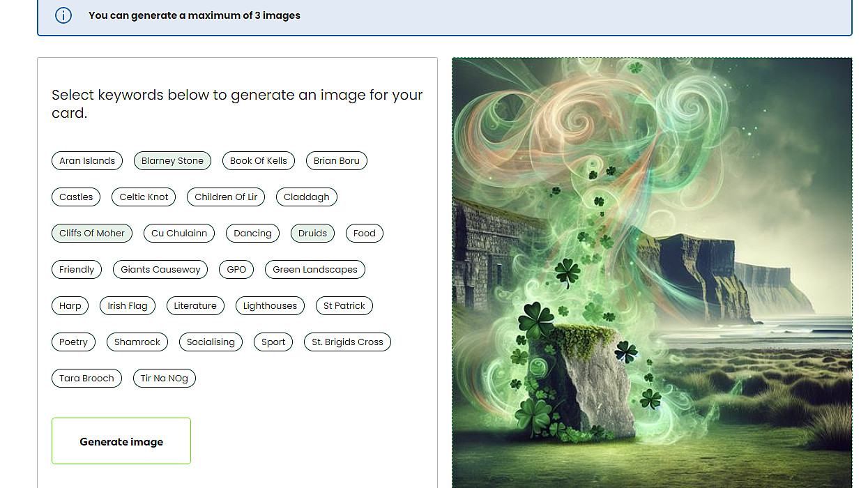This screenshot has width=868, height=488.
Task: Select the Cu Chulainn keyword
Action: point(179,234)
